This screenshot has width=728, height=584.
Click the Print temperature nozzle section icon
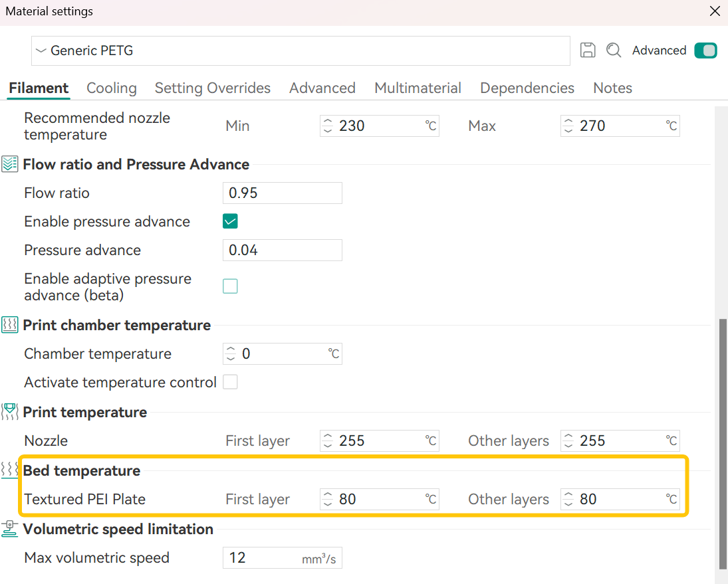click(x=10, y=413)
